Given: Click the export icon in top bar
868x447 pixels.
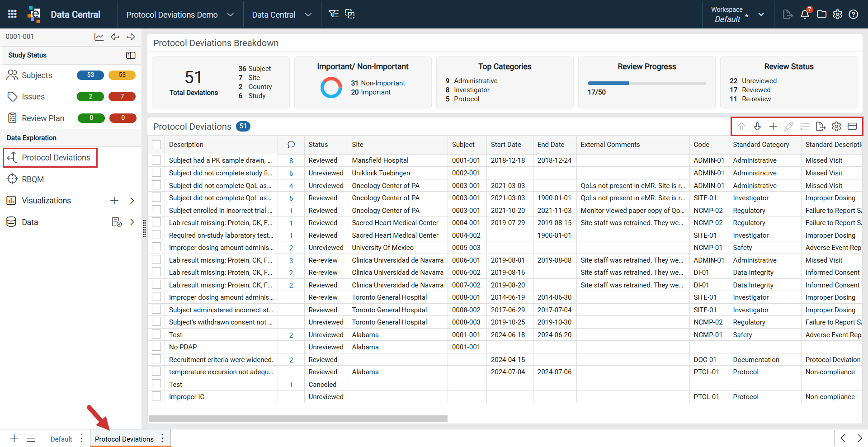Looking at the screenshot, I should coord(788,14).
